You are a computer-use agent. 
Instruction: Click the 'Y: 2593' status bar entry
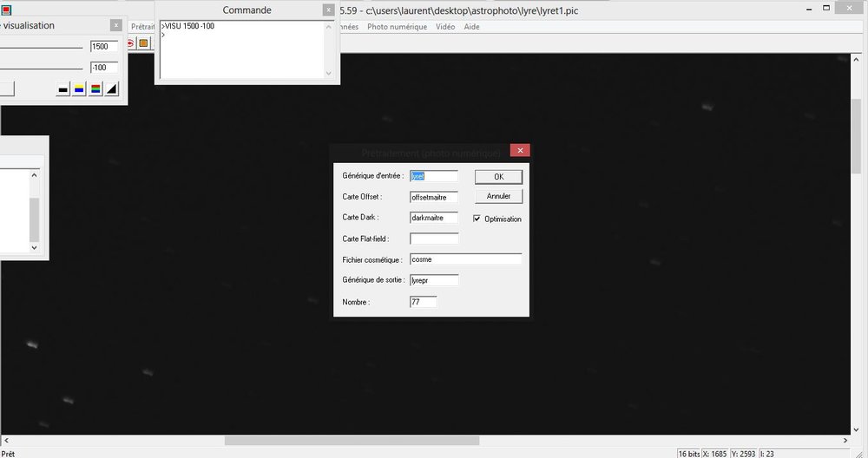[744, 454]
